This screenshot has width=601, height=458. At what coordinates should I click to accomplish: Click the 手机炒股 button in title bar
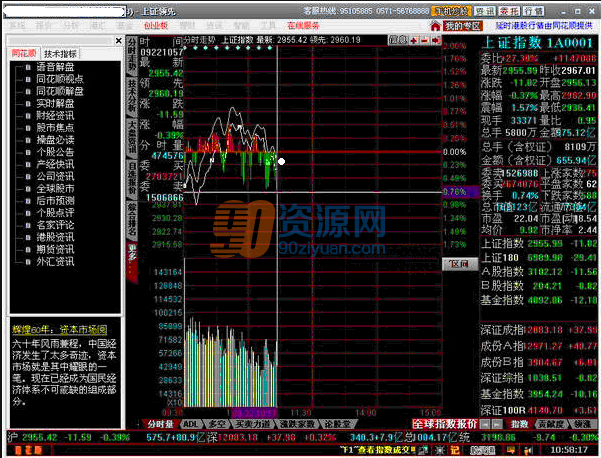coord(451,11)
